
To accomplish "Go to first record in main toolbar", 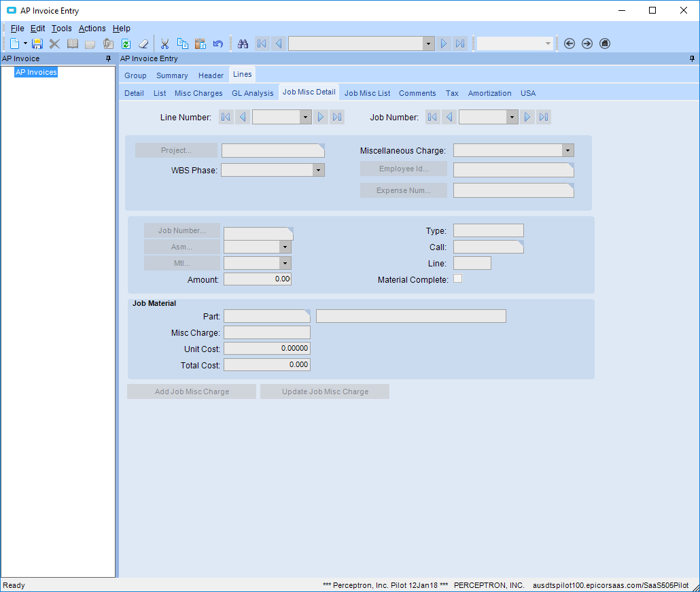I will [262, 43].
